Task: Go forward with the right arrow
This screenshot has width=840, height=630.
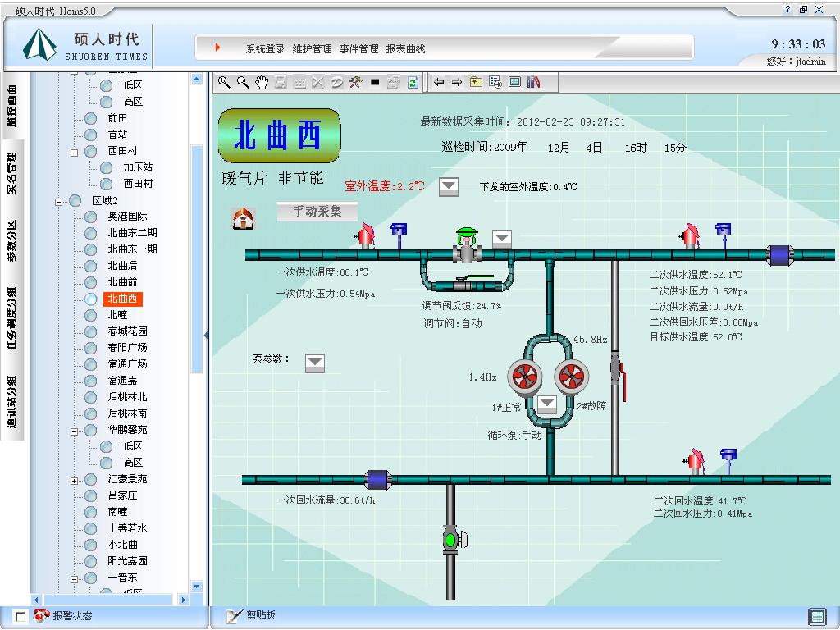Action: coord(457,82)
